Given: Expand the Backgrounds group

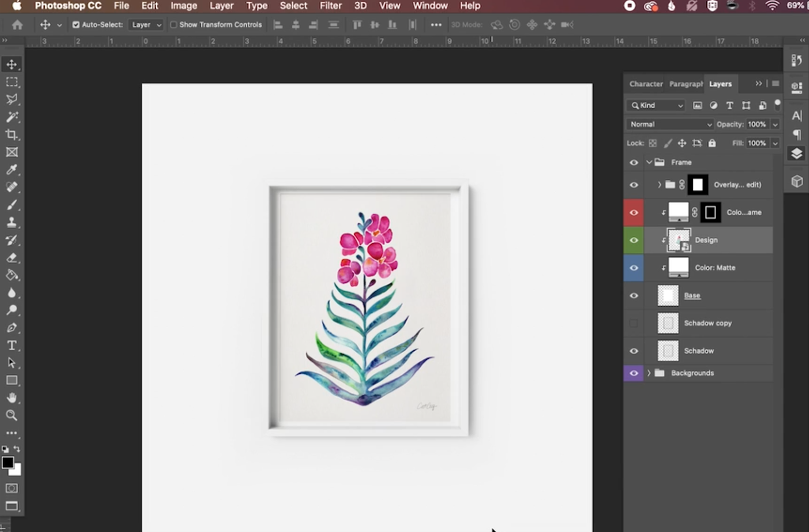Looking at the screenshot, I should pos(649,373).
